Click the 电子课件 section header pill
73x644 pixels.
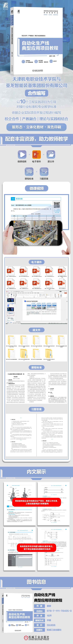click(x=36, y=262)
